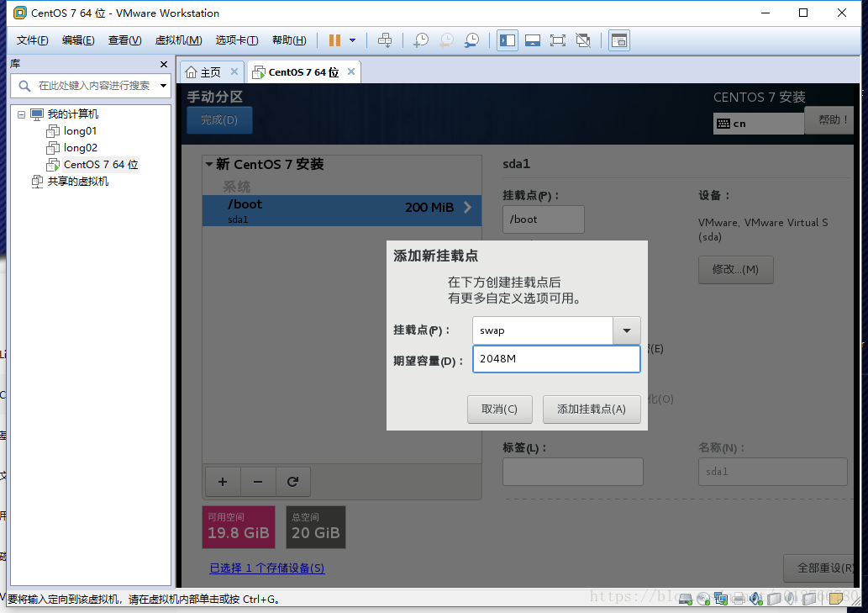Select 共享的虚拟机 in the library
Image resolution: width=868 pixels, height=613 pixels.
pyautogui.click(x=77, y=181)
